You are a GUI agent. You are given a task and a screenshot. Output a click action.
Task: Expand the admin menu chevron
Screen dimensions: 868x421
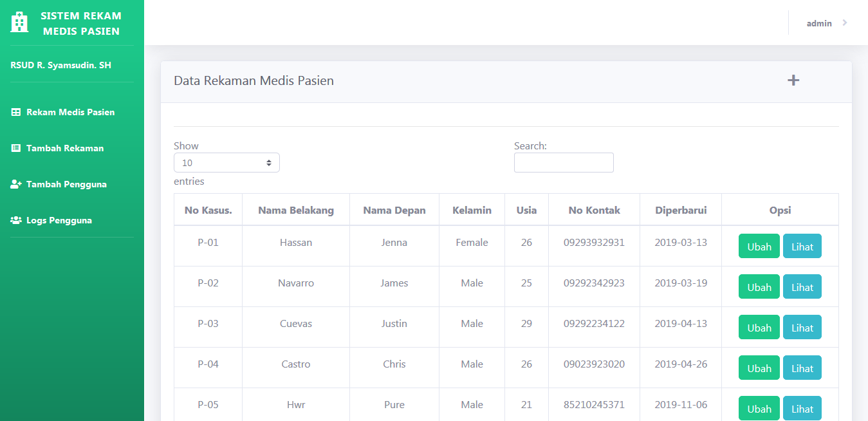coord(844,23)
